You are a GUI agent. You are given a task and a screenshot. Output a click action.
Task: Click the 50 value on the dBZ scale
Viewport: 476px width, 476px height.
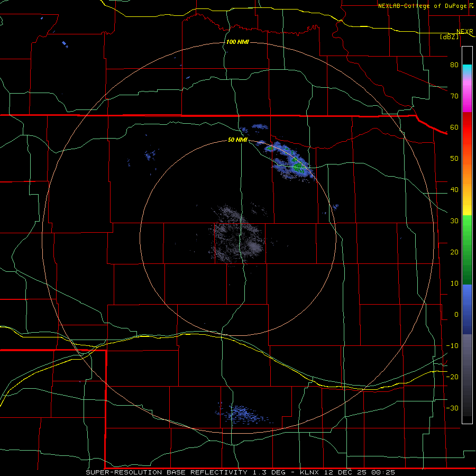point(454,159)
